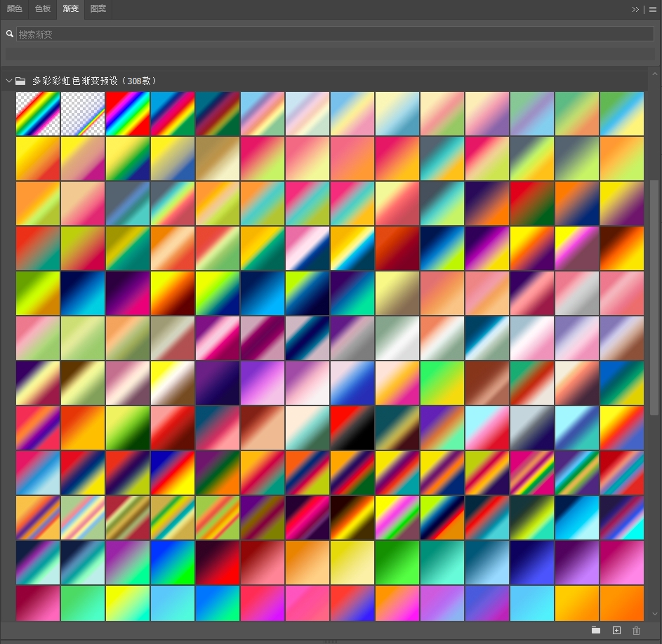Pick the mostly transparent thin rainbow stripe swatch

[83, 113]
